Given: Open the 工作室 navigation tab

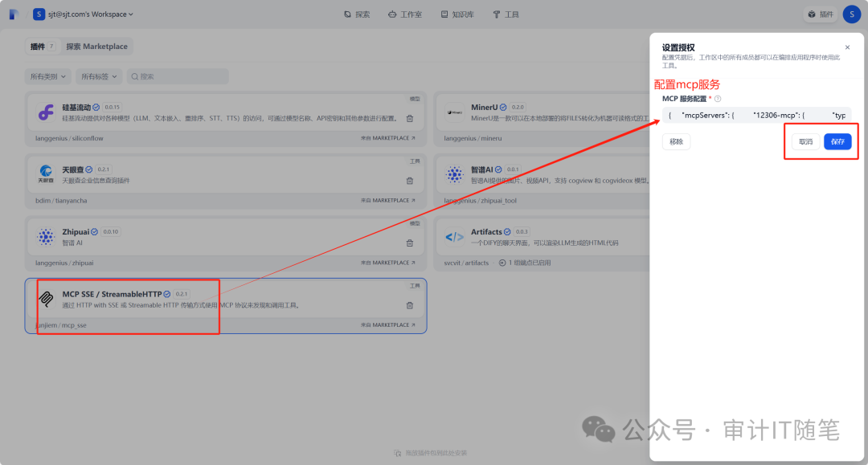Looking at the screenshot, I should tap(405, 14).
